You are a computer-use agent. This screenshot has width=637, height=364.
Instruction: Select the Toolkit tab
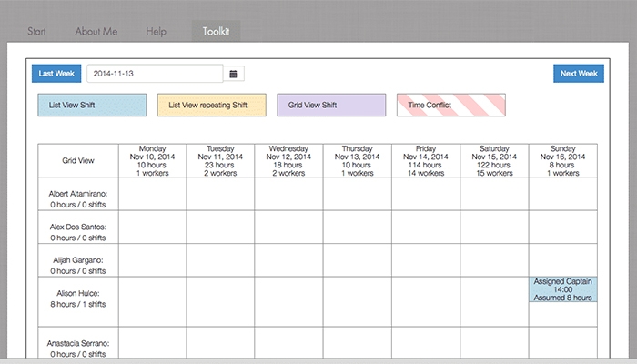pos(216,32)
